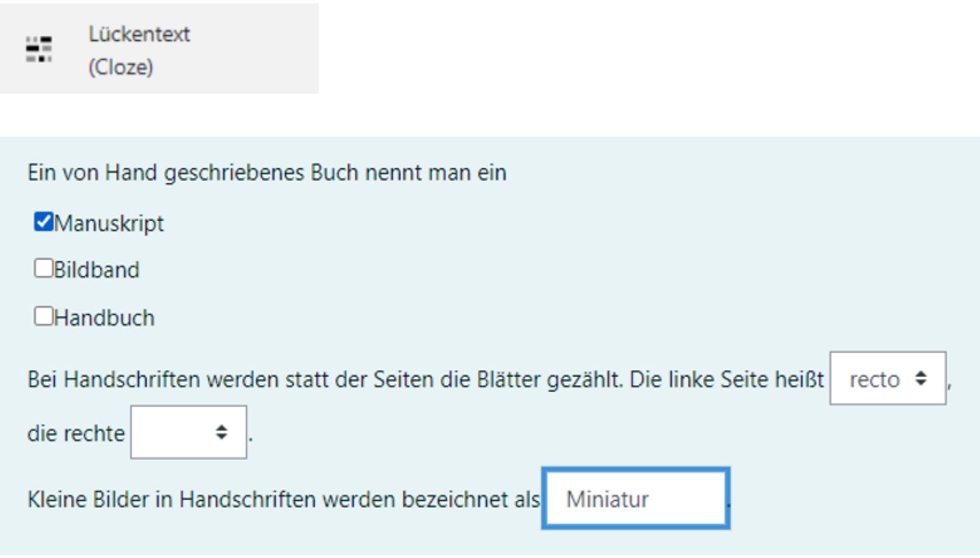This screenshot has width=980, height=558.
Task: Open the Lückentext (Cloze) content type
Action: [x=159, y=48]
